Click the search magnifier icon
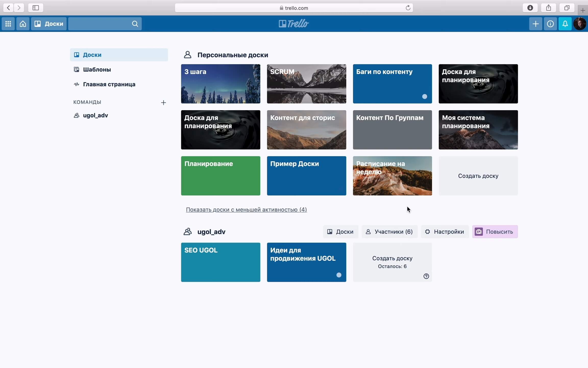The width and height of the screenshot is (588, 368). pos(135,24)
